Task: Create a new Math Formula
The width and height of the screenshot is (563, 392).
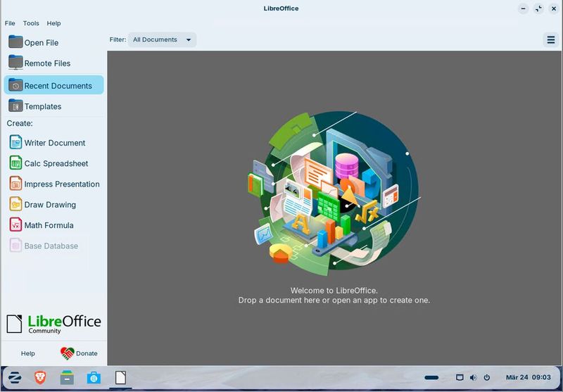Action: pos(54,225)
